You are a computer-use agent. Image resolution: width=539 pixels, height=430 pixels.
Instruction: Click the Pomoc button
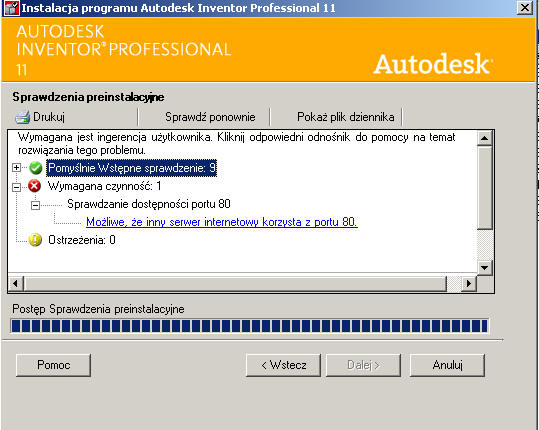click(53, 365)
